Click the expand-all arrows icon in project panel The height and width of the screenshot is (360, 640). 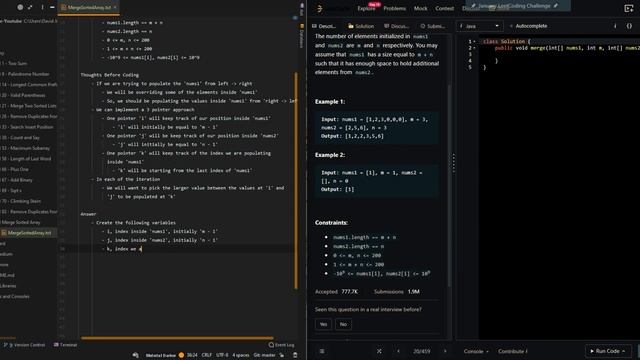[30, 7]
